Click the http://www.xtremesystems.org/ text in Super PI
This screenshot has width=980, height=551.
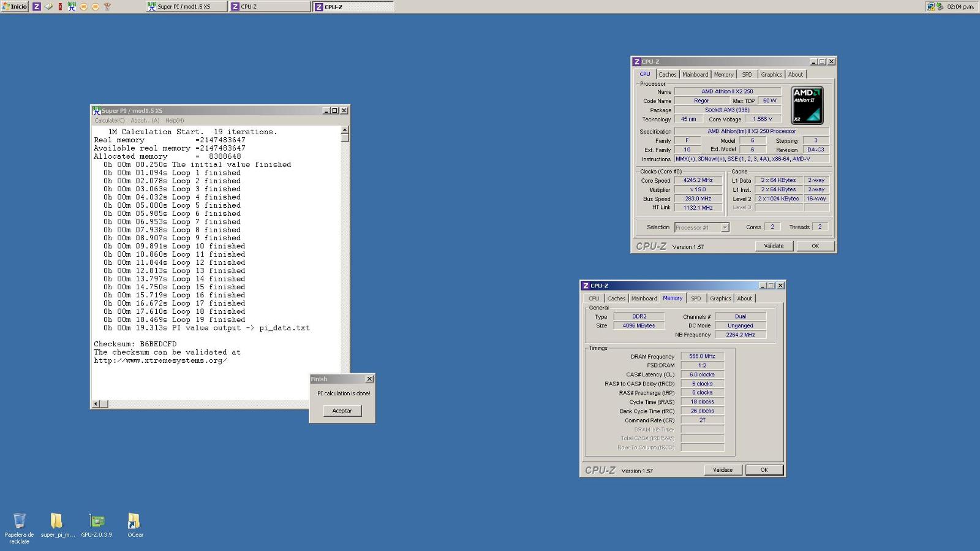(160, 361)
